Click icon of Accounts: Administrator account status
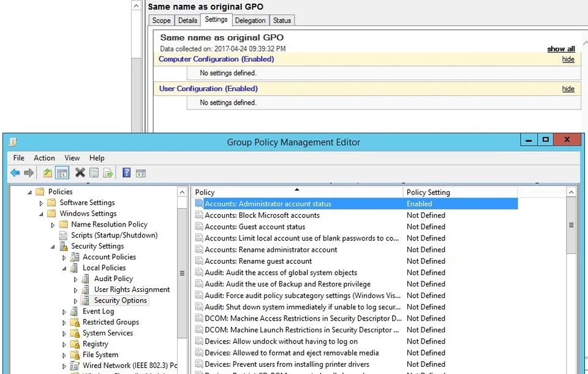This screenshot has width=588, height=374. [199, 203]
